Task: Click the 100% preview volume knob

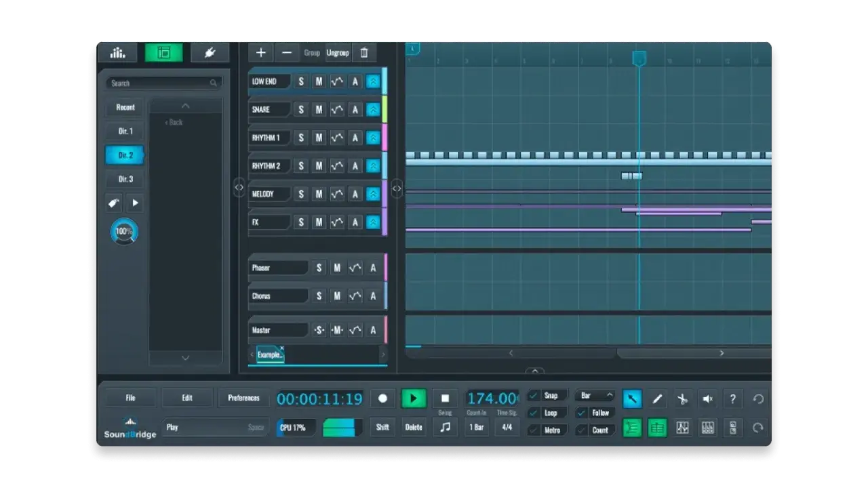Action: click(x=124, y=232)
